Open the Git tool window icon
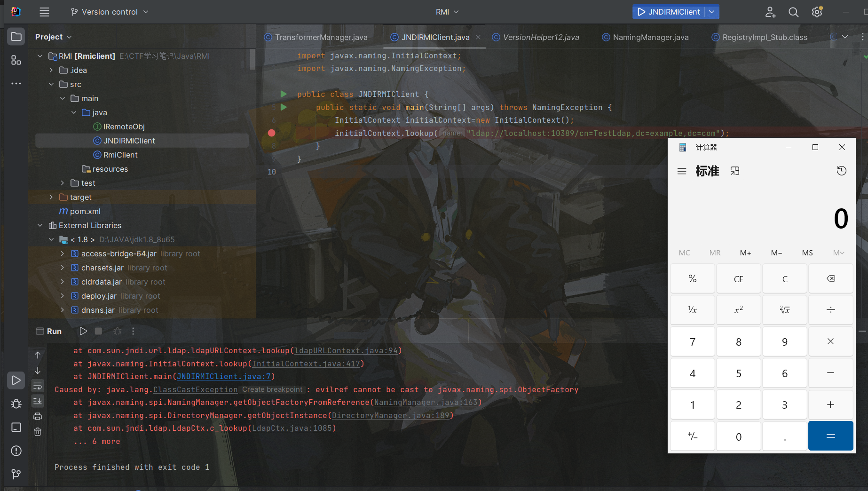 [x=16, y=474]
